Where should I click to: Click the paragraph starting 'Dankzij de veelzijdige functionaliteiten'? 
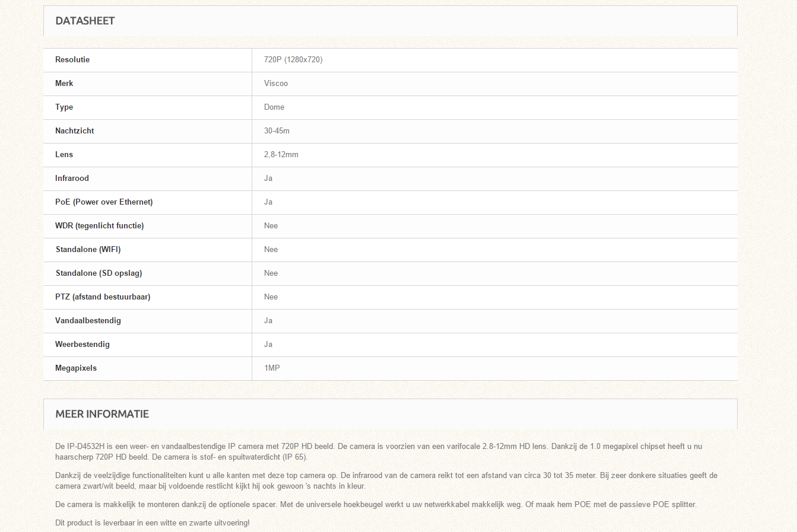(386, 480)
